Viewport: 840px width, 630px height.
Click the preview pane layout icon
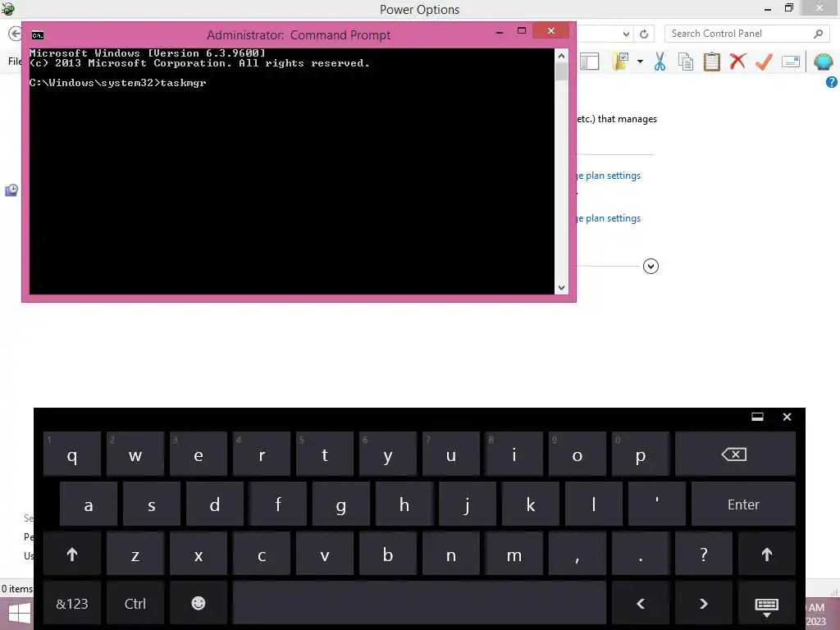589,62
